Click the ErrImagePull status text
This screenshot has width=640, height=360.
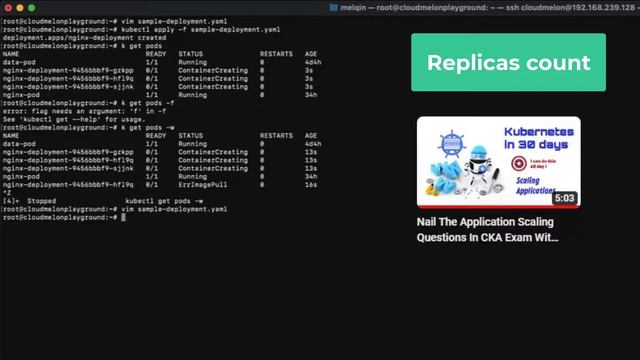(202, 185)
